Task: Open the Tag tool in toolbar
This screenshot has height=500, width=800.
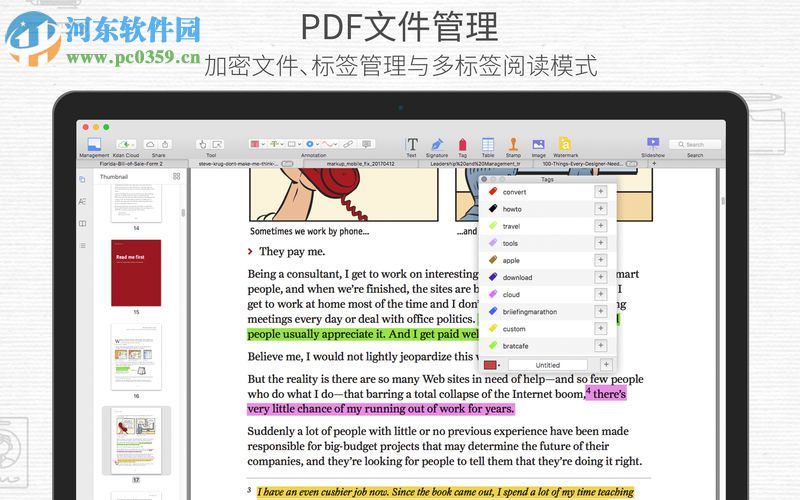Action: (462, 144)
